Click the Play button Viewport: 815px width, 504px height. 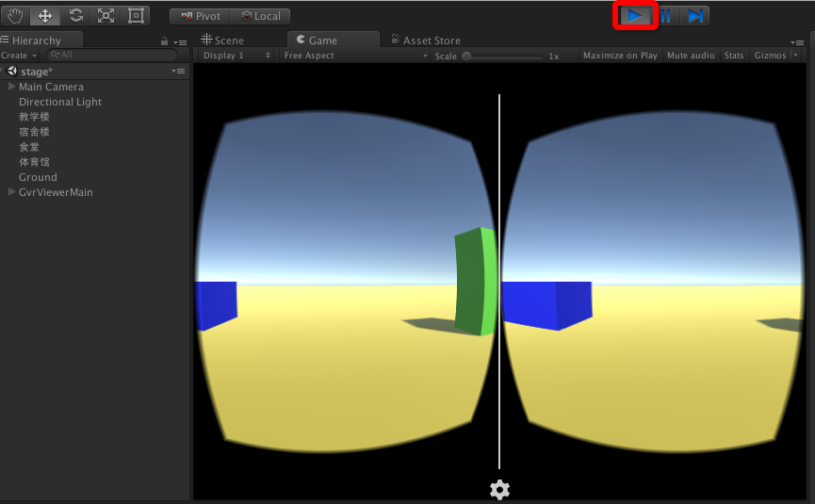[635, 16]
